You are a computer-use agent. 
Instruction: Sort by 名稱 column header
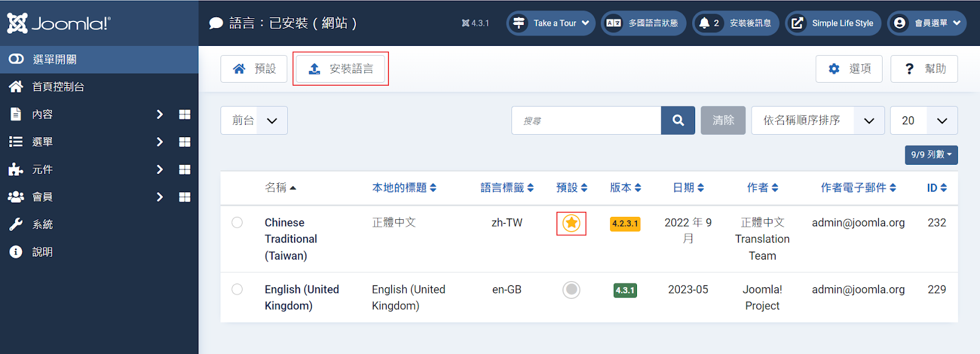[281, 188]
